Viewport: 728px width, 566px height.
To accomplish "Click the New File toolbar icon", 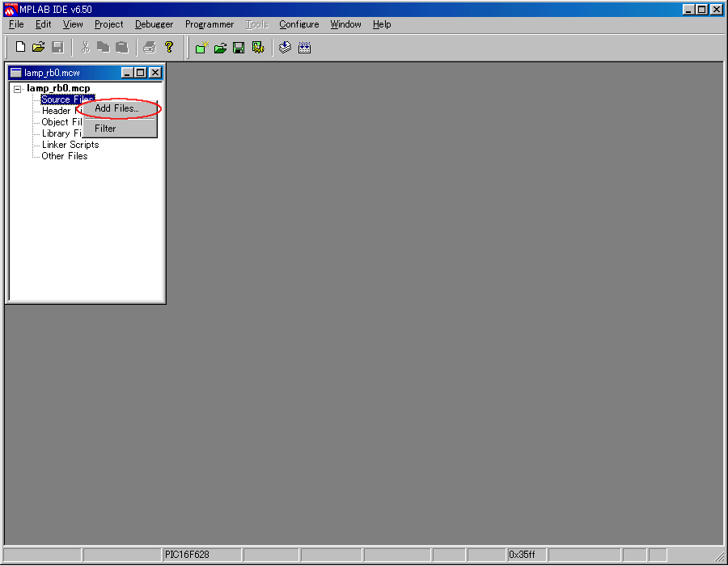I will tap(20, 47).
